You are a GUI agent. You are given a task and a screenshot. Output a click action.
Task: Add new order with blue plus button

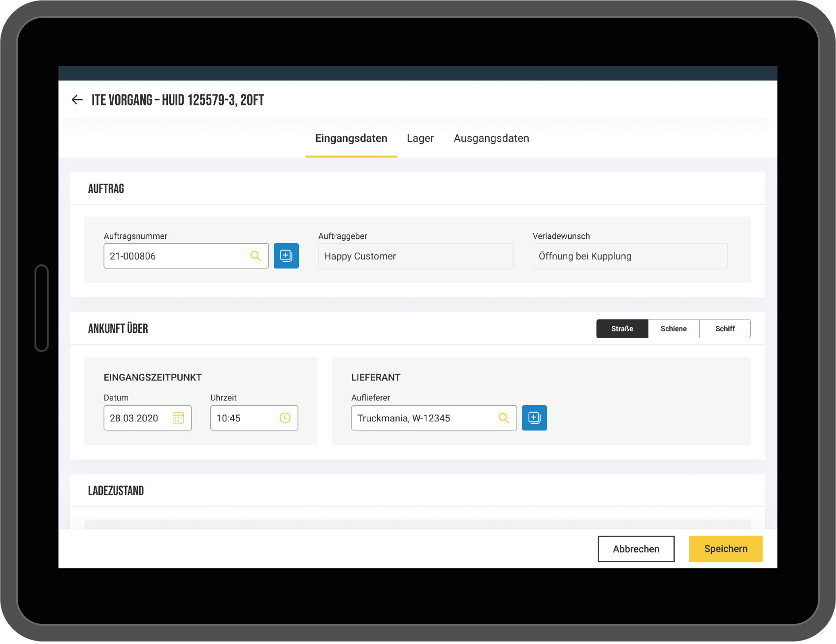286,256
